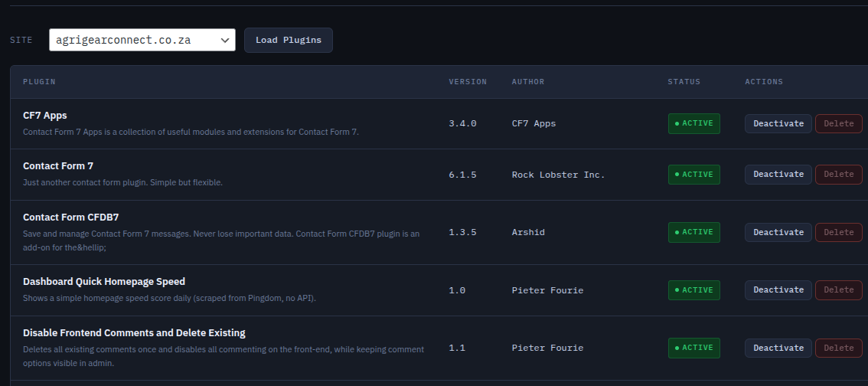Click the PLUGIN column header

click(x=39, y=82)
